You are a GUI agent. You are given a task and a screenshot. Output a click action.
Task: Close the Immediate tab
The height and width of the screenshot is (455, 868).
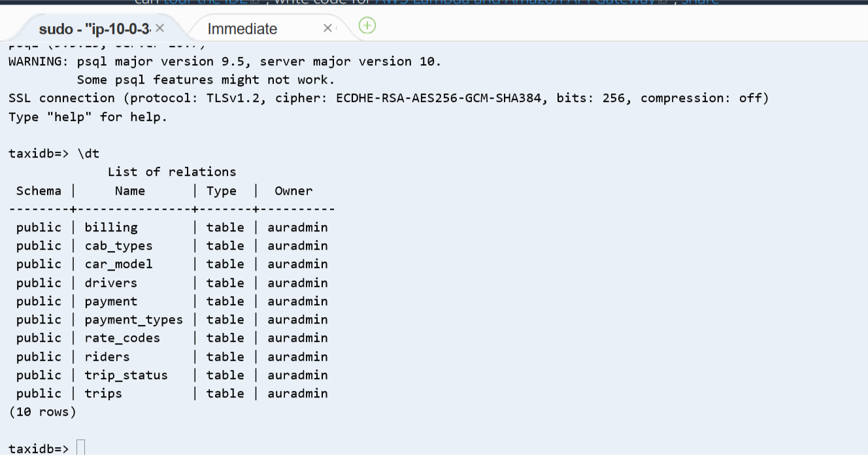point(328,28)
